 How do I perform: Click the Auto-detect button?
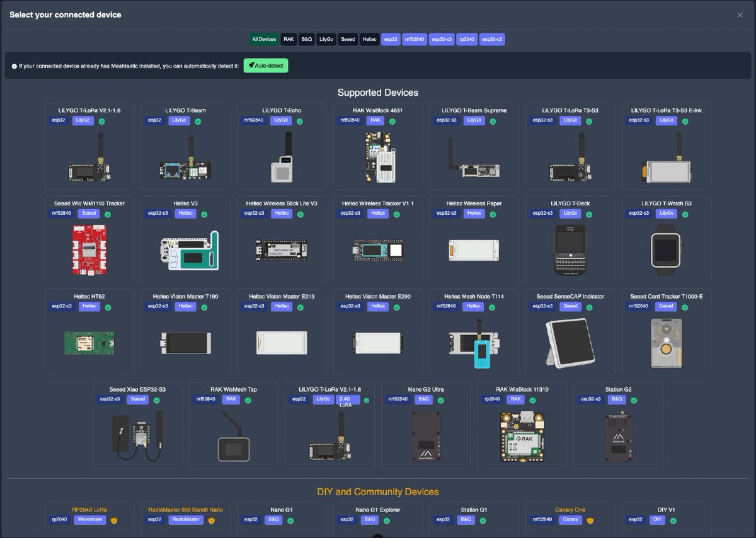click(x=266, y=66)
